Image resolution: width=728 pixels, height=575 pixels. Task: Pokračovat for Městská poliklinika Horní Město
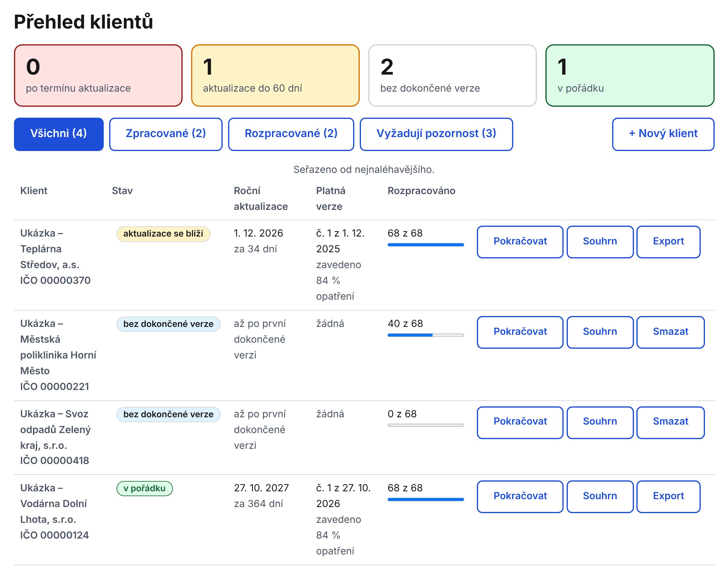click(x=520, y=332)
